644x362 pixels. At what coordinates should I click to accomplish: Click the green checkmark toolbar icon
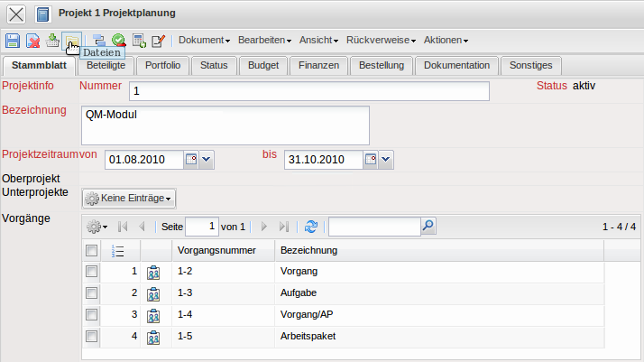click(x=118, y=41)
